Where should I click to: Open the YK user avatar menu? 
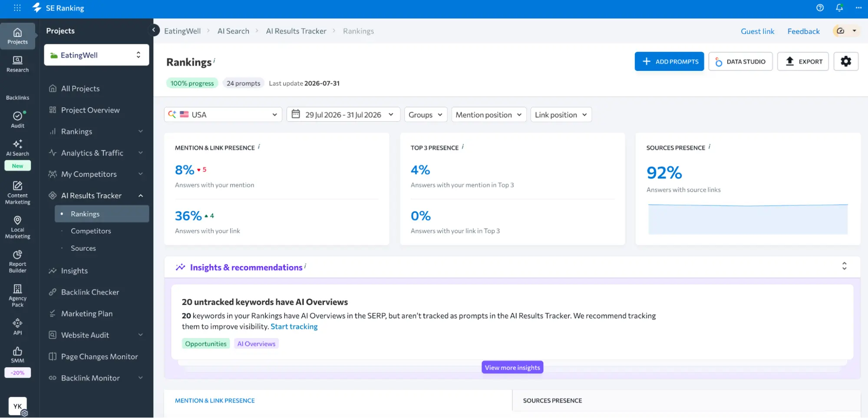click(18, 406)
